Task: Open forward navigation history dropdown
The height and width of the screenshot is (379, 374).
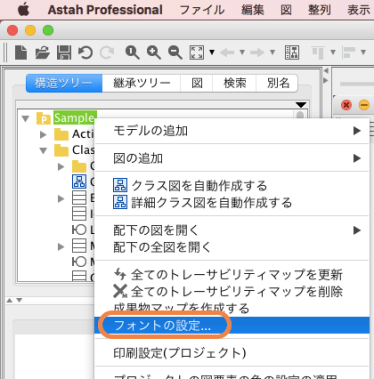Action: (272, 52)
